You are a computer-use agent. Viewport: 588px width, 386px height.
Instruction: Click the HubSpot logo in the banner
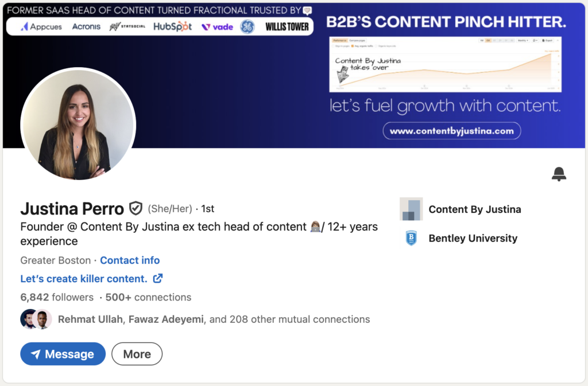pyautogui.click(x=172, y=26)
